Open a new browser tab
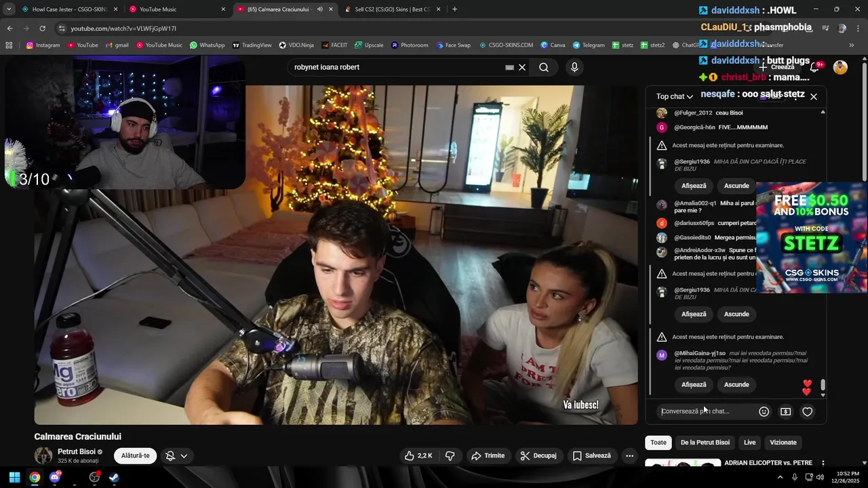Screen dimensions: 868x488 click(x=454, y=9)
